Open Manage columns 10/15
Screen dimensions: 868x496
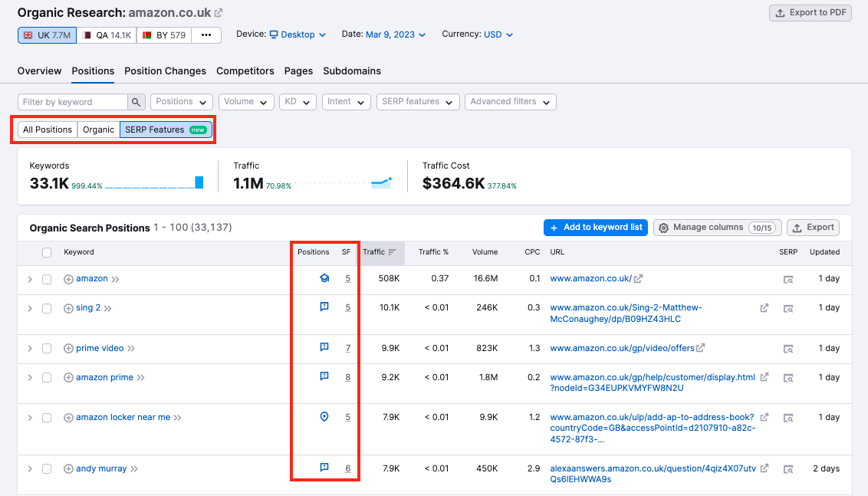pyautogui.click(x=718, y=228)
